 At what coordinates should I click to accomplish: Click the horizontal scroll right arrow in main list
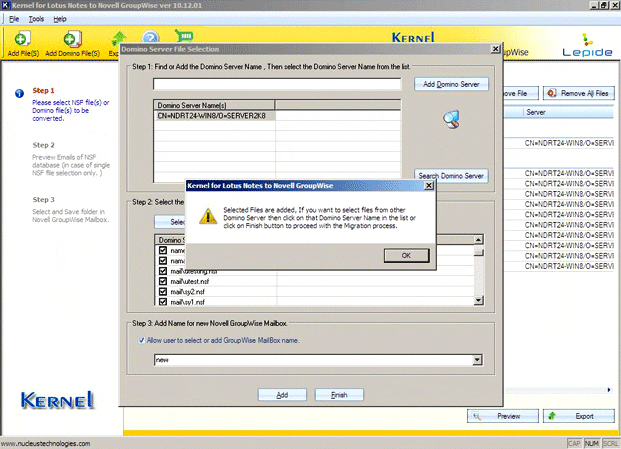(x=609, y=390)
